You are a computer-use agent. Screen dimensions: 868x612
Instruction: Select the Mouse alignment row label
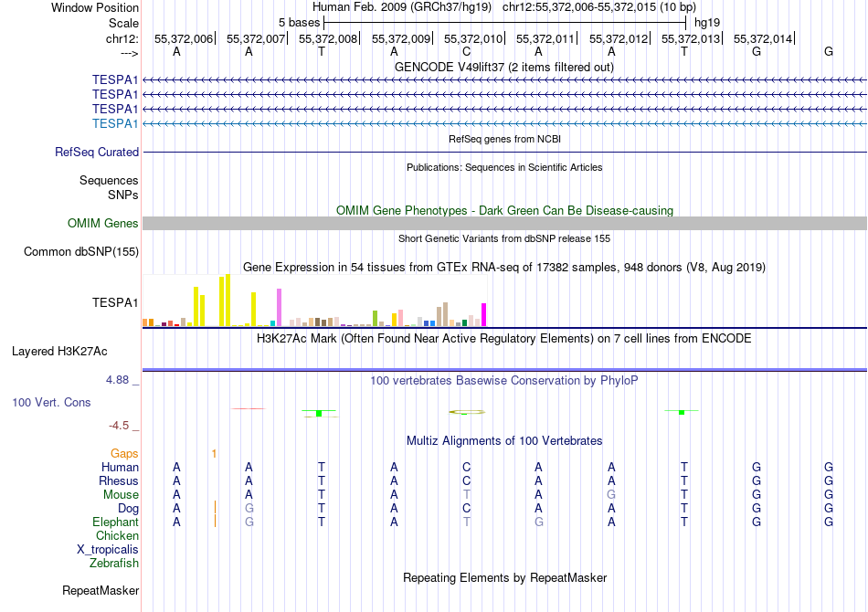point(121,495)
